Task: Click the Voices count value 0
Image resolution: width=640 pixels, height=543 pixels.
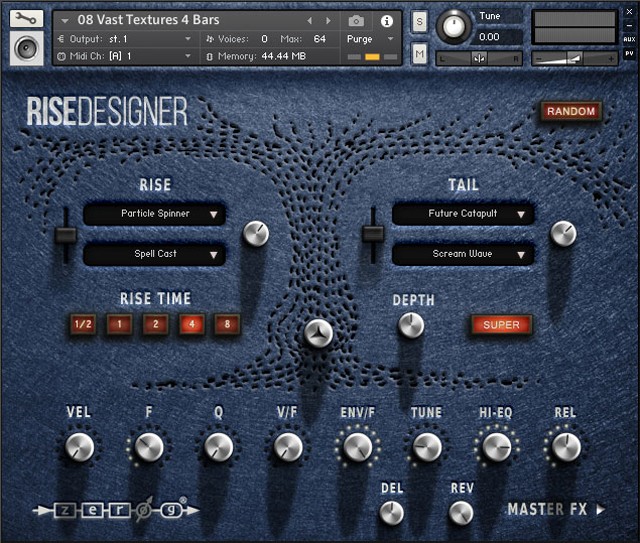Action: 264,39
